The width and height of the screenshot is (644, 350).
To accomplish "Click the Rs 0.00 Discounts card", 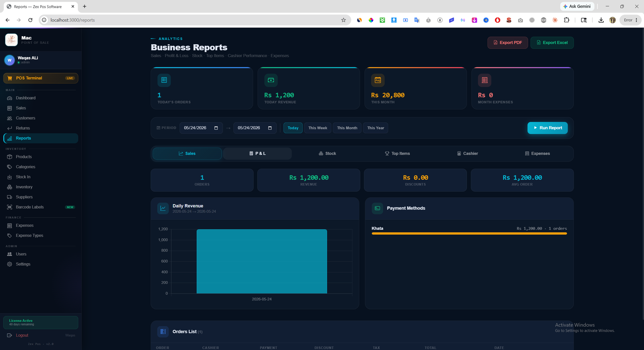I will (415, 180).
